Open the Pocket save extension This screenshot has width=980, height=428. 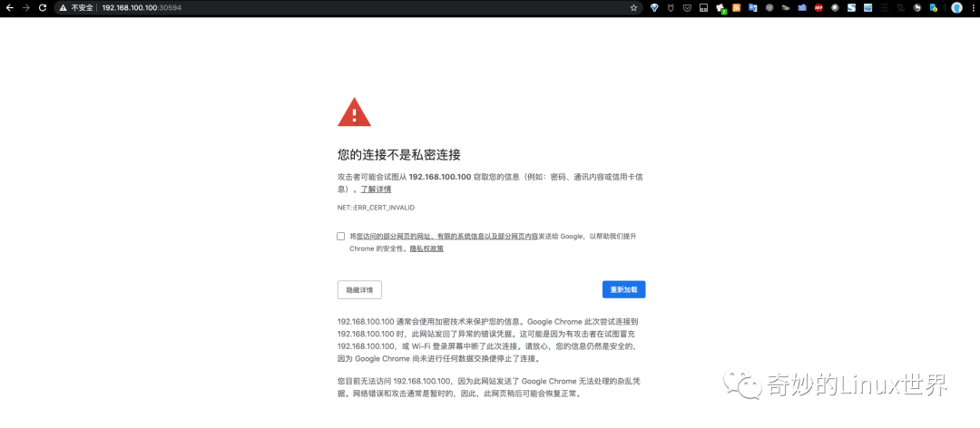pos(687,8)
